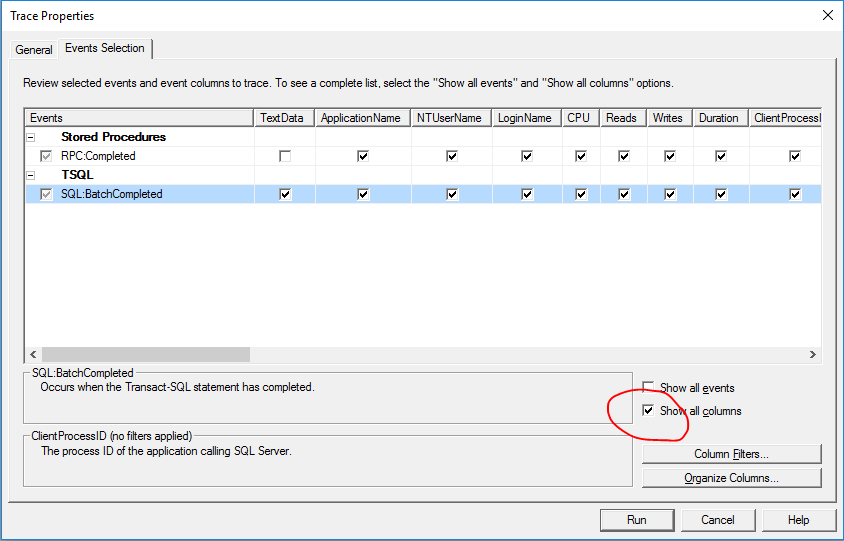Uncheck Duration for RPC:Completed row
This screenshot has height=541, width=844.
tap(719, 156)
